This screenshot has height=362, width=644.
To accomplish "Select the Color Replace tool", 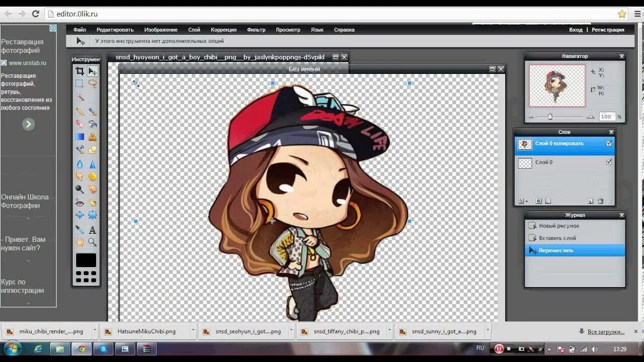I will (79, 150).
